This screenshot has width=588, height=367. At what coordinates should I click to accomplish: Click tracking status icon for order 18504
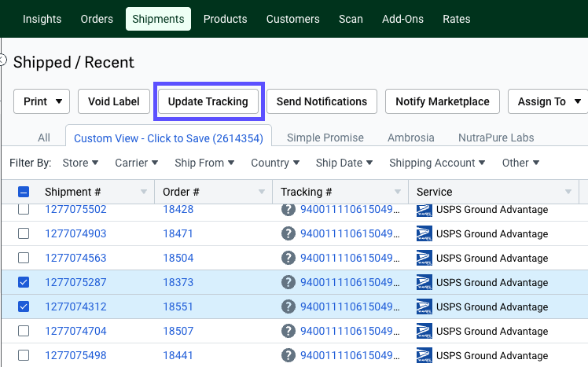(x=288, y=258)
